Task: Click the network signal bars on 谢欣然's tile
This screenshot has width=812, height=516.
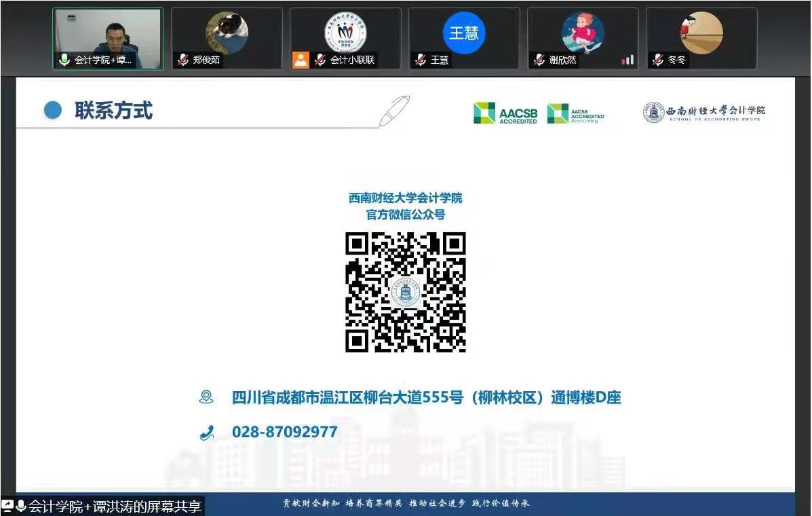Action: pos(627,60)
